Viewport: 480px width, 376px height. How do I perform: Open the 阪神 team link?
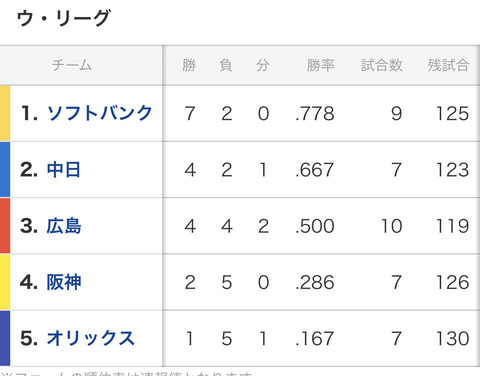pyautogui.click(x=64, y=282)
